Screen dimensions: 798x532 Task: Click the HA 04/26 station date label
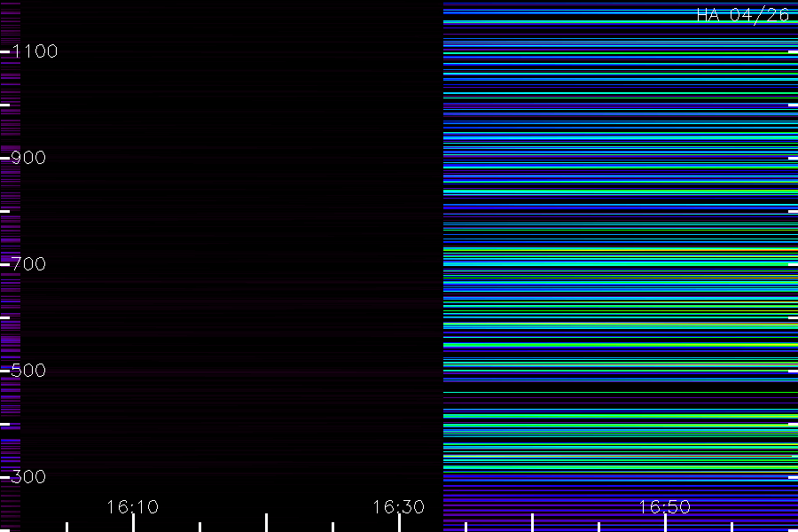[743, 15]
